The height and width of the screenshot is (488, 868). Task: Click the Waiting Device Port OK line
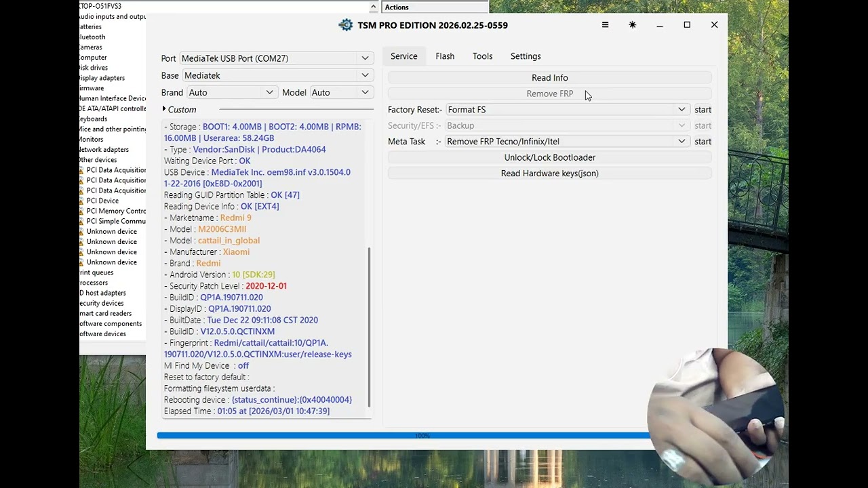pyautogui.click(x=207, y=161)
